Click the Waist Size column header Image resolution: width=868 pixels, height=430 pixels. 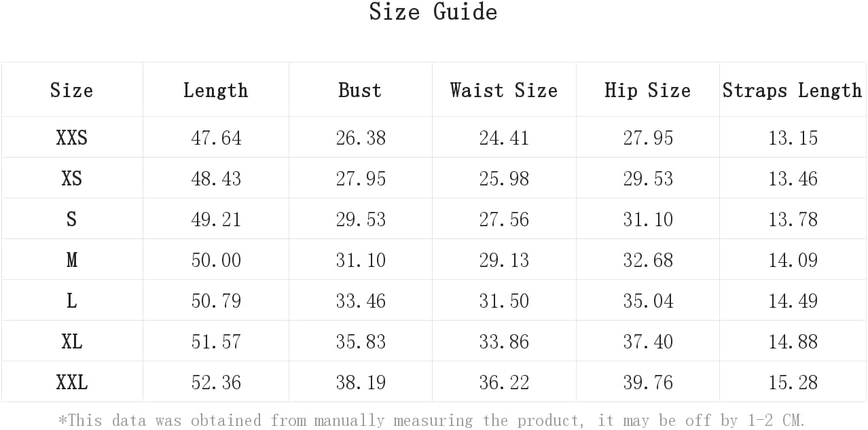(503, 90)
